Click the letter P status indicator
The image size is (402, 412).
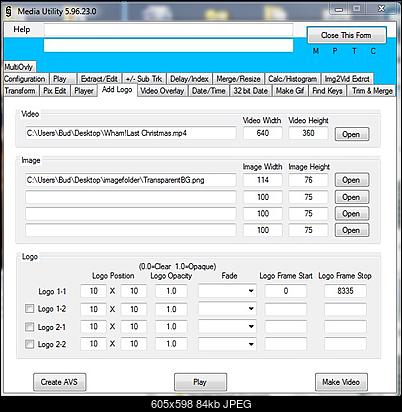click(335, 51)
